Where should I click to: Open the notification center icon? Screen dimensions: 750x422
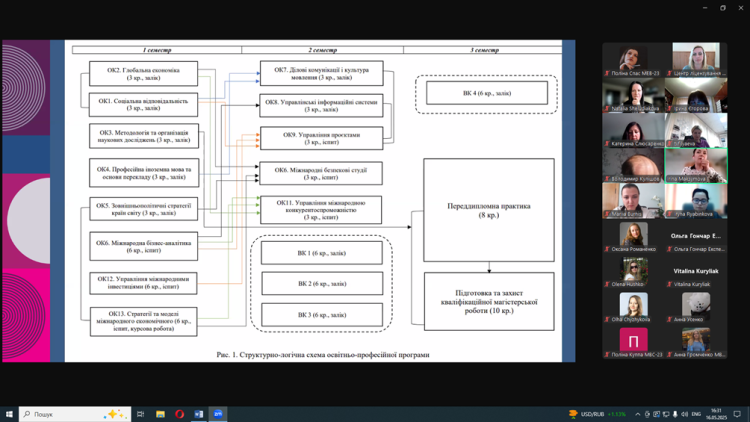[x=737, y=414]
